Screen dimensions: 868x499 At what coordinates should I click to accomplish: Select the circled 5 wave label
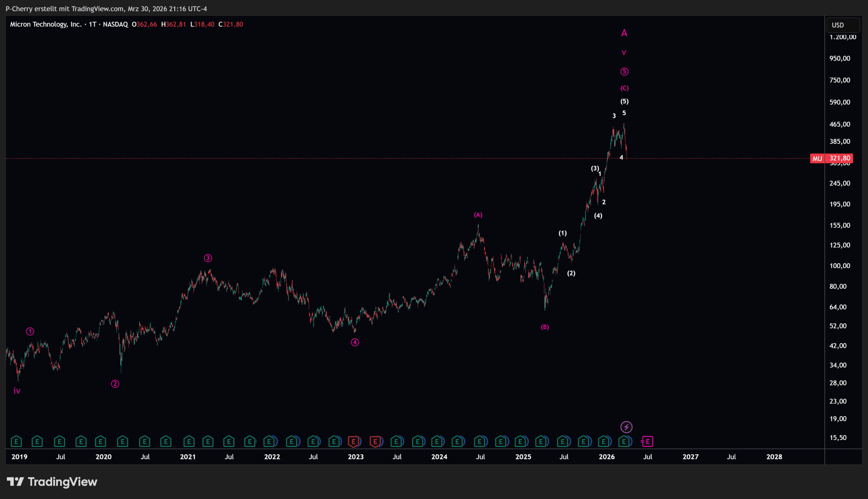coord(624,72)
